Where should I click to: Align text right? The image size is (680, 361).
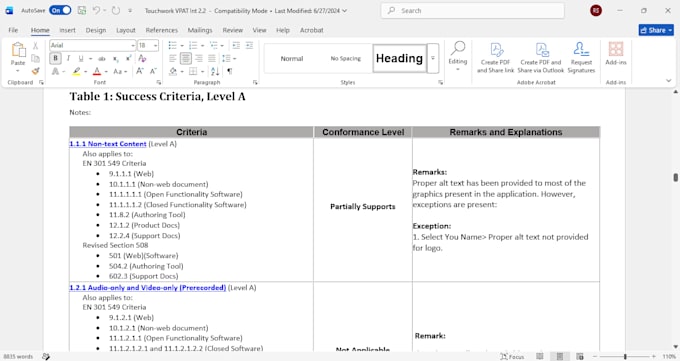[199, 58]
